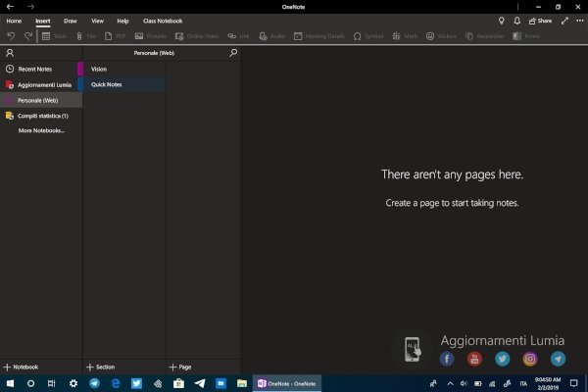Click the More Notebooks... link
588x392 pixels.
41,130
